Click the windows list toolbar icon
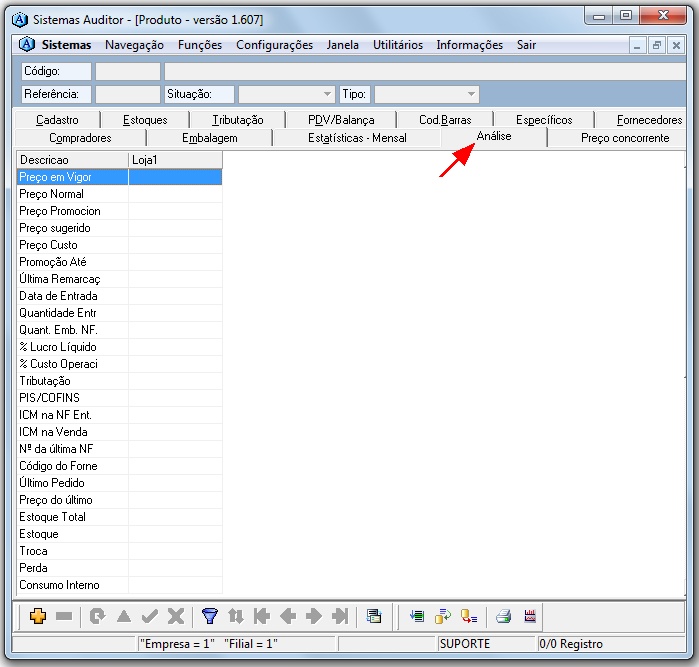Viewport: 699px width, 667px height. click(374, 616)
